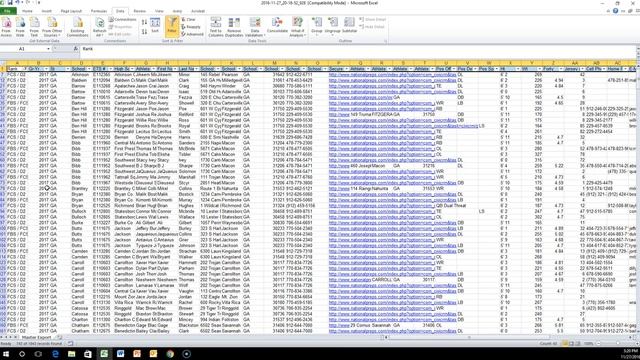Switch to the View tab
Screen dimensions: 640x360
pyautogui.click(x=159, y=11)
